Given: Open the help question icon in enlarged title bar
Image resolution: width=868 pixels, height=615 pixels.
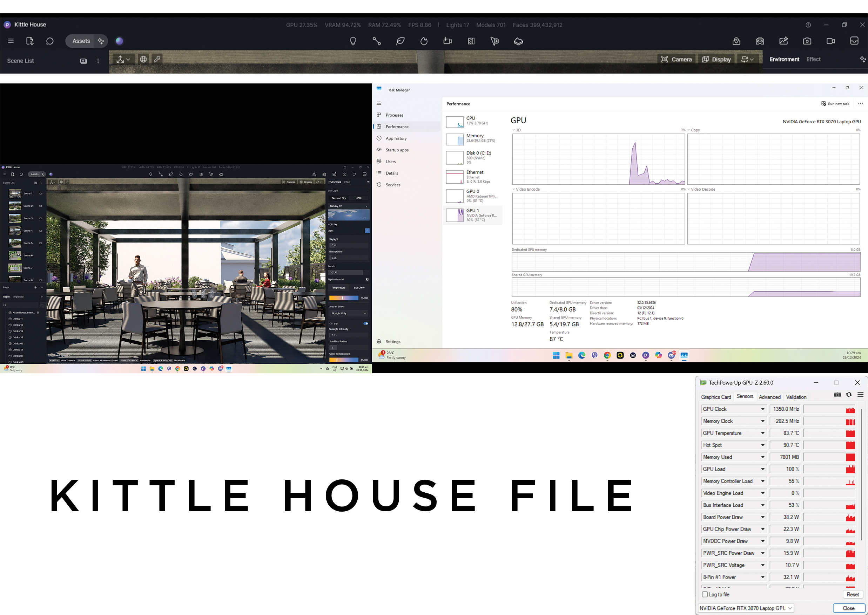Looking at the screenshot, I should [808, 25].
